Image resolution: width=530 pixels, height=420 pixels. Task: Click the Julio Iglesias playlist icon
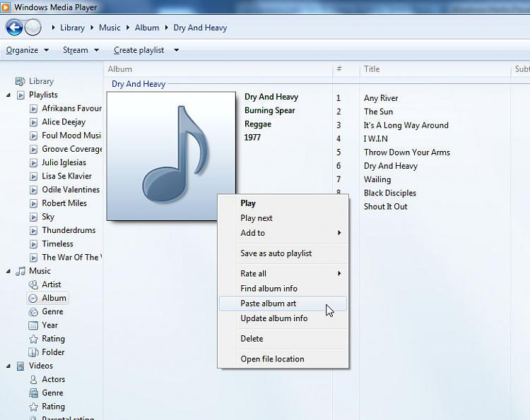point(33,163)
